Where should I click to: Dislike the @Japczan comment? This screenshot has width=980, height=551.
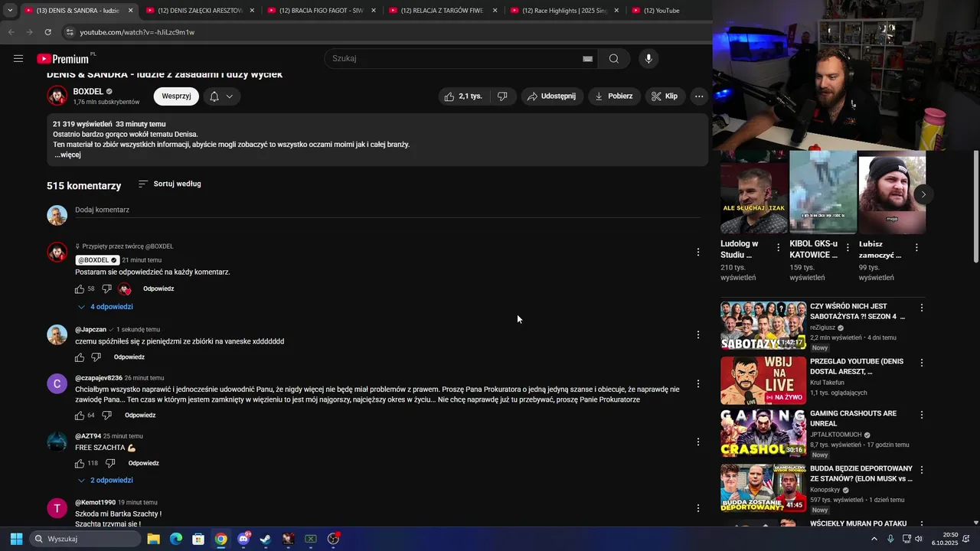pyautogui.click(x=96, y=357)
